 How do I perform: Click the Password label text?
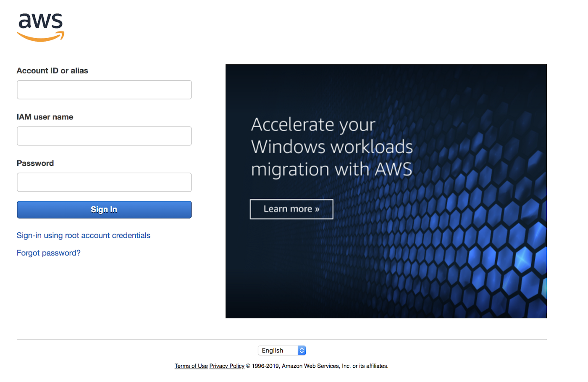[35, 163]
